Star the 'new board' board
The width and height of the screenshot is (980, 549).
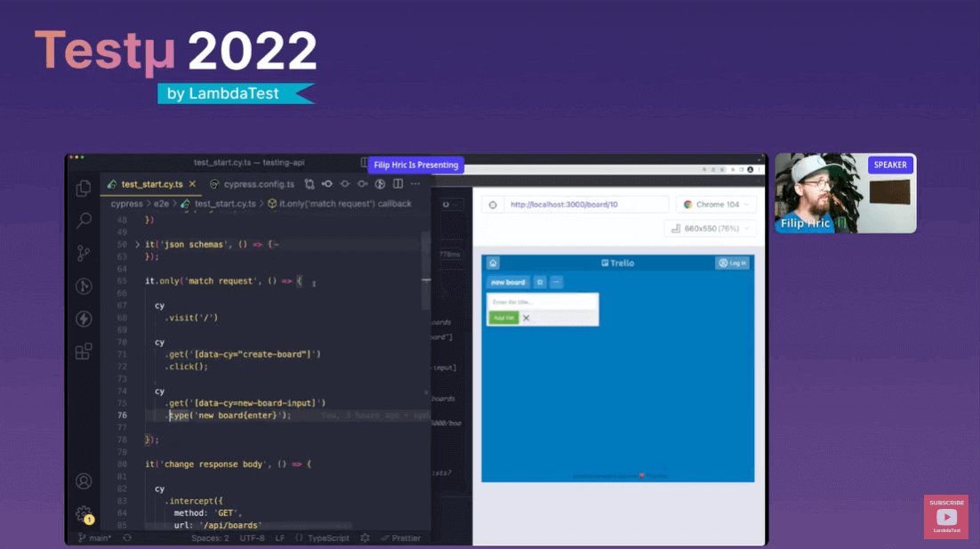pos(541,280)
